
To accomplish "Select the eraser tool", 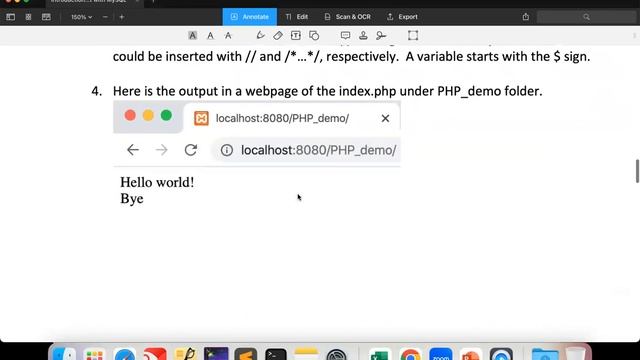I will 278,36.
